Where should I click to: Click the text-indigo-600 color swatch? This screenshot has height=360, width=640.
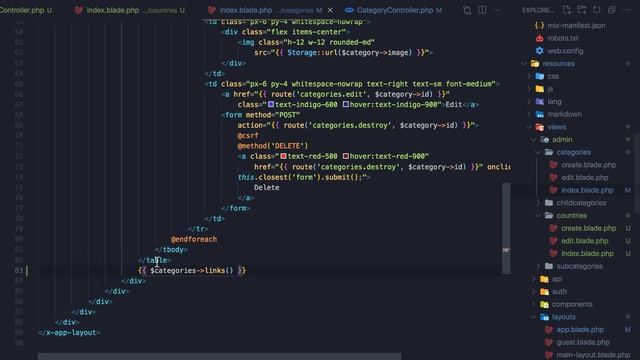(x=271, y=104)
